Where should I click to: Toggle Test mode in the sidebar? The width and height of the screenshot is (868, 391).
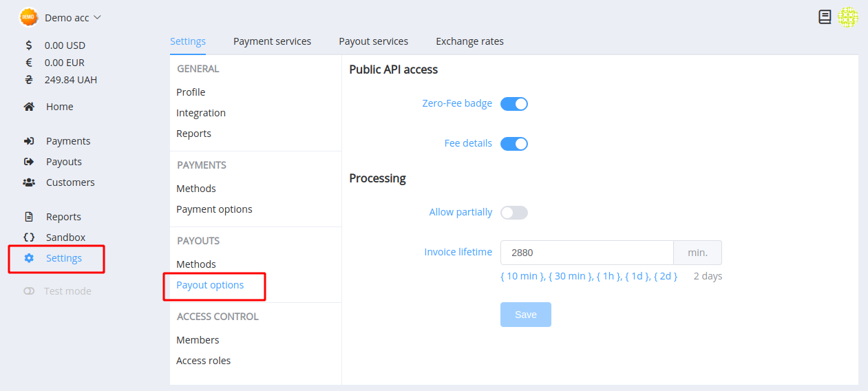click(29, 291)
